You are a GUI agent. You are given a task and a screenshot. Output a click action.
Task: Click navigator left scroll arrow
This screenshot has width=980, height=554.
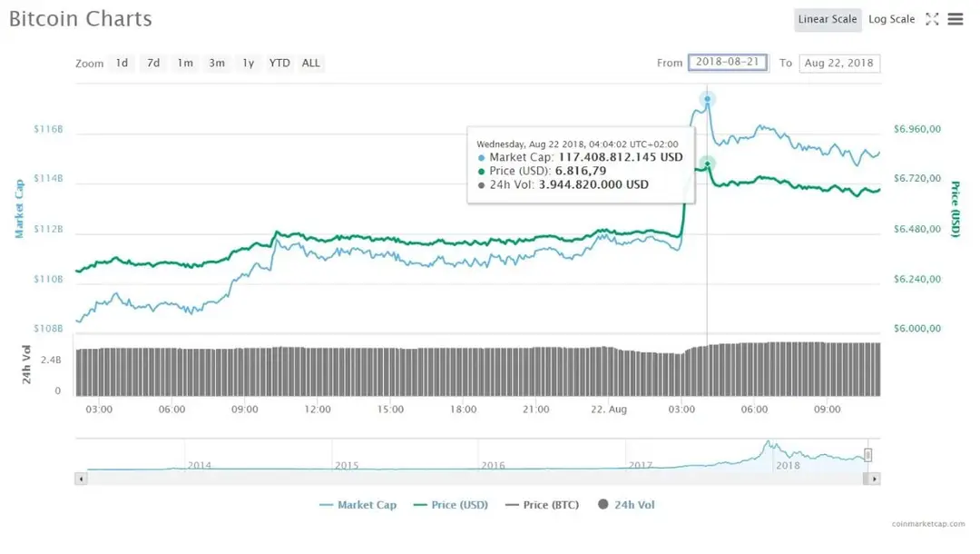coord(82,479)
